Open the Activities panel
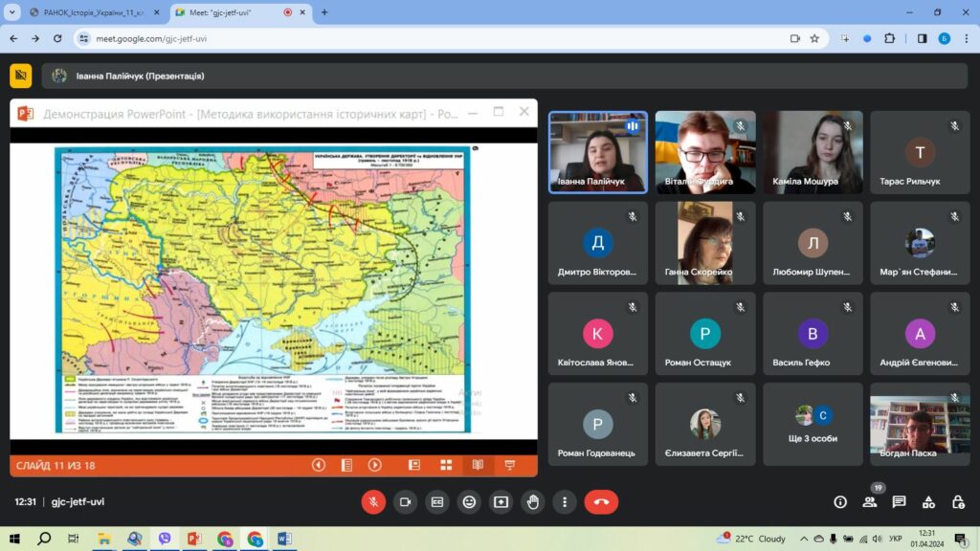Viewport: 980px width, 551px height. [x=928, y=501]
